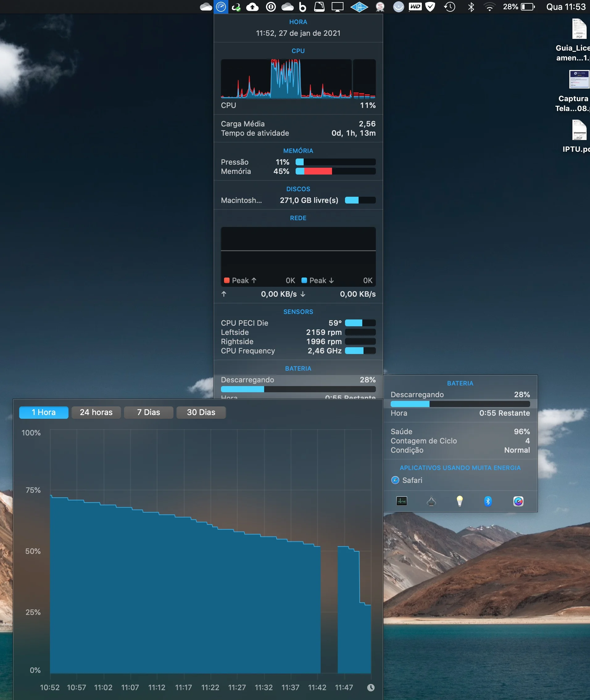This screenshot has width=590, height=700.
Task: Click the Safari icon under high energy apps
Action: 395,480
